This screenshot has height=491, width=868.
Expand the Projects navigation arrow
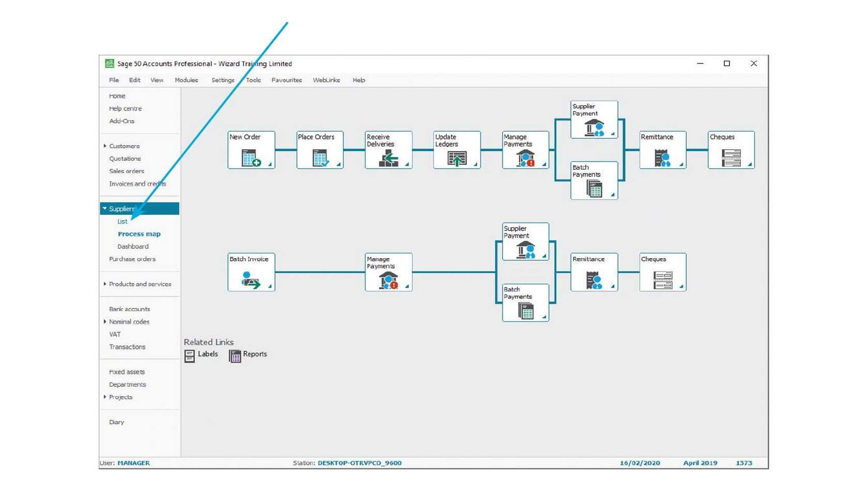point(105,397)
